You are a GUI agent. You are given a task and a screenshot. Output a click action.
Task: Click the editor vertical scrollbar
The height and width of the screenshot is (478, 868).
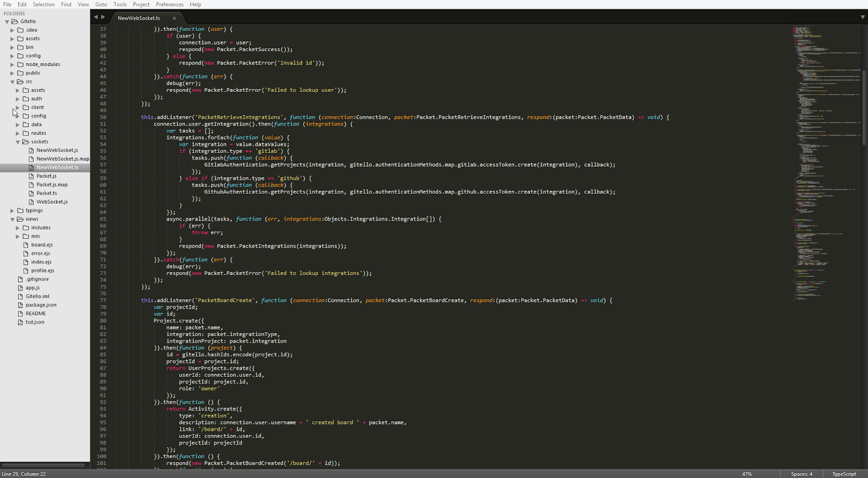click(864, 108)
